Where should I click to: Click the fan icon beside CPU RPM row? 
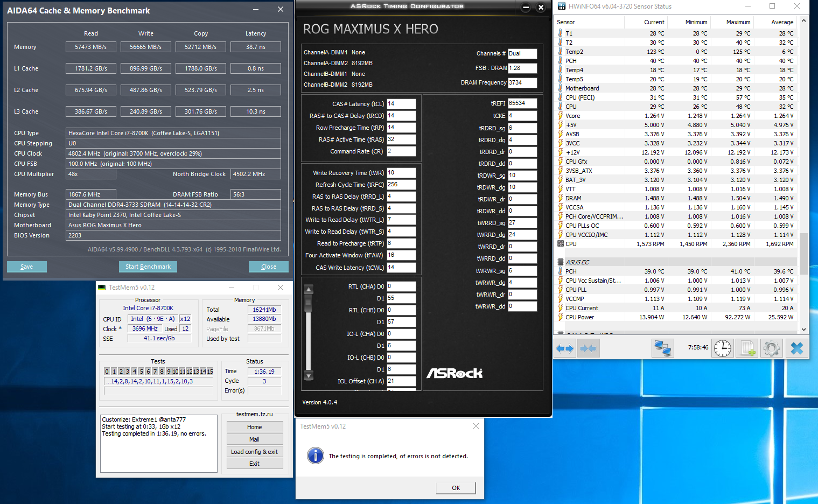561,244
